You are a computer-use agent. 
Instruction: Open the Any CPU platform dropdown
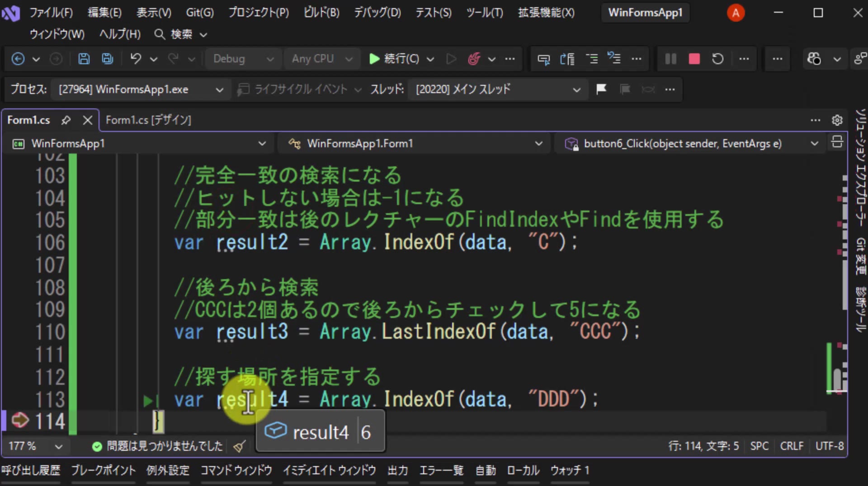[x=322, y=59]
